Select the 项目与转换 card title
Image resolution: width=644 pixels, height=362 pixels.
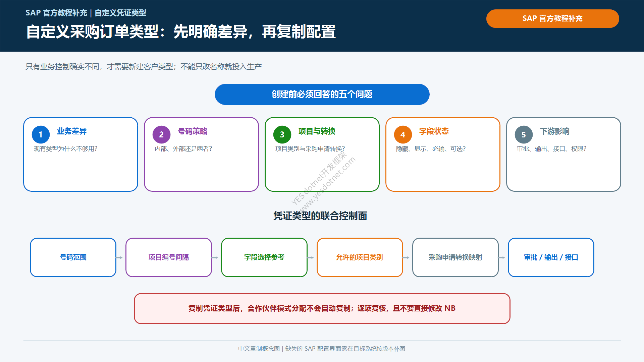pyautogui.click(x=317, y=131)
